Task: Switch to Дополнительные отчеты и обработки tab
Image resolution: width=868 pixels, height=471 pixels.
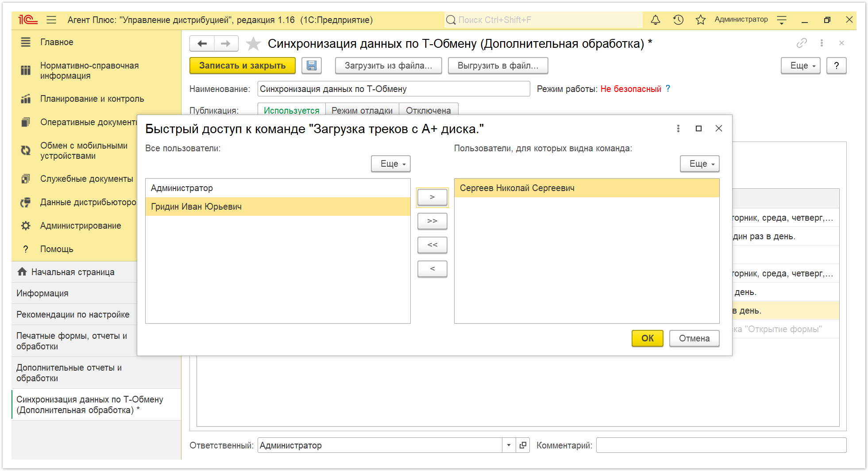Action: click(96, 373)
